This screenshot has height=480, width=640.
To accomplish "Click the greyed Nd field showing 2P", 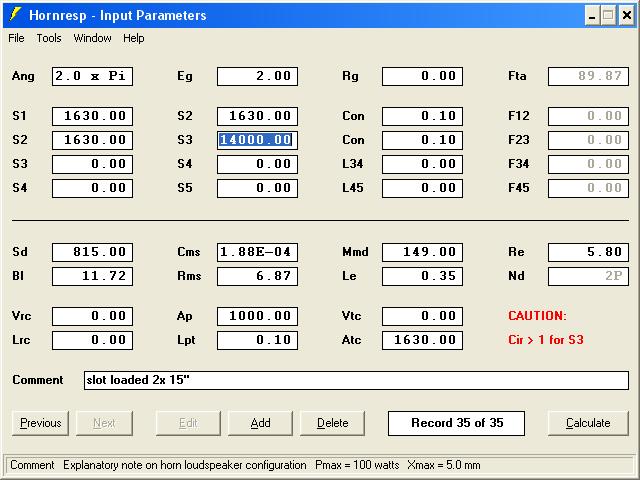I will coord(588,276).
